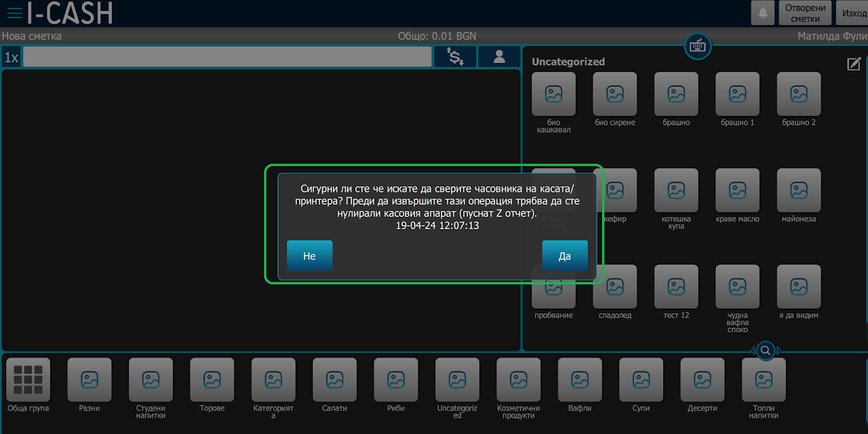Select the customer person icon
Image resolution: width=868 pixels, height=434 pixels.
pos(499,57)
